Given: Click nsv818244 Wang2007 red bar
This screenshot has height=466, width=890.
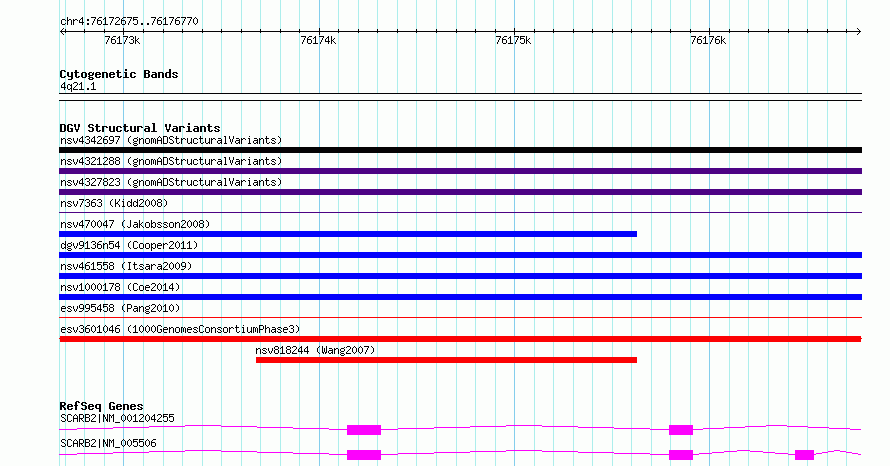Looking at the screenshot, I should tap(446, 360).
